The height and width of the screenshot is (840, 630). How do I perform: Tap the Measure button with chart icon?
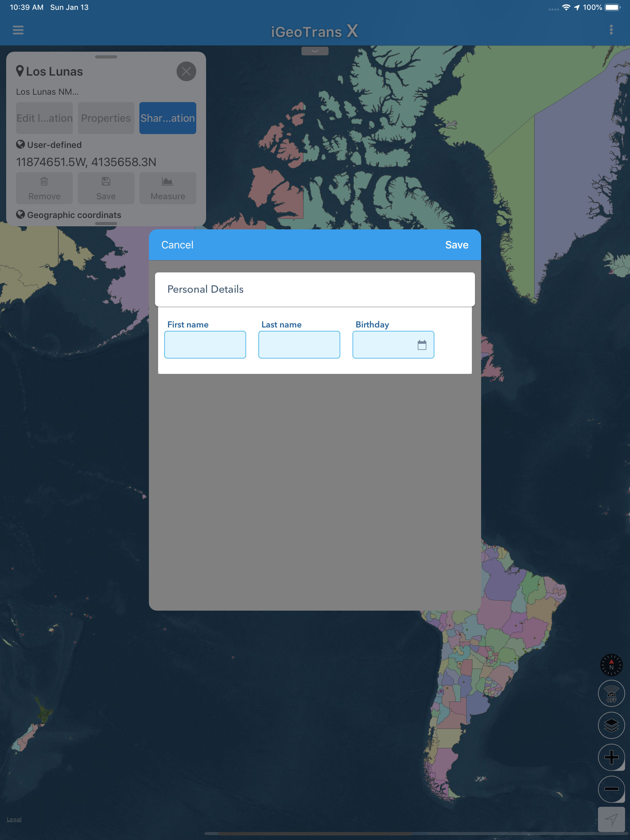click(168, 188)
